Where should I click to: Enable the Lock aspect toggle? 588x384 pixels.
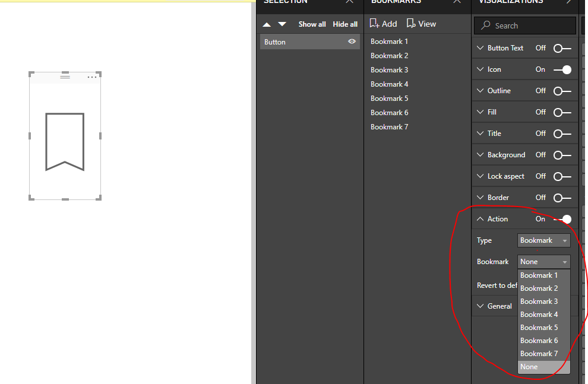[562, 176]
